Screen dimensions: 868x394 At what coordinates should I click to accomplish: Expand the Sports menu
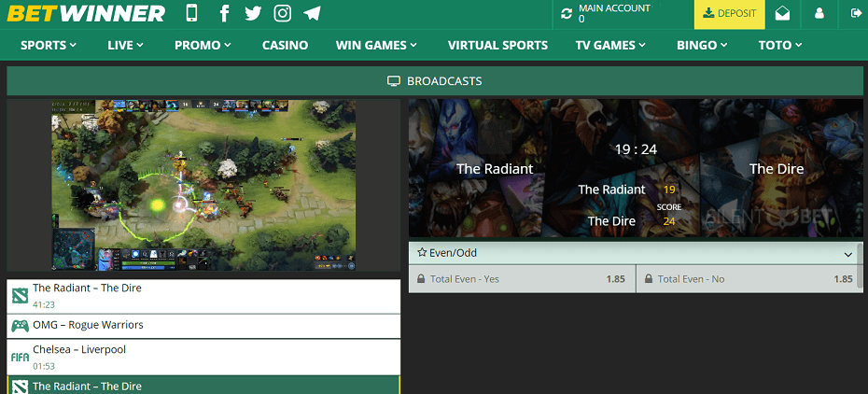[x=49, y=46]
